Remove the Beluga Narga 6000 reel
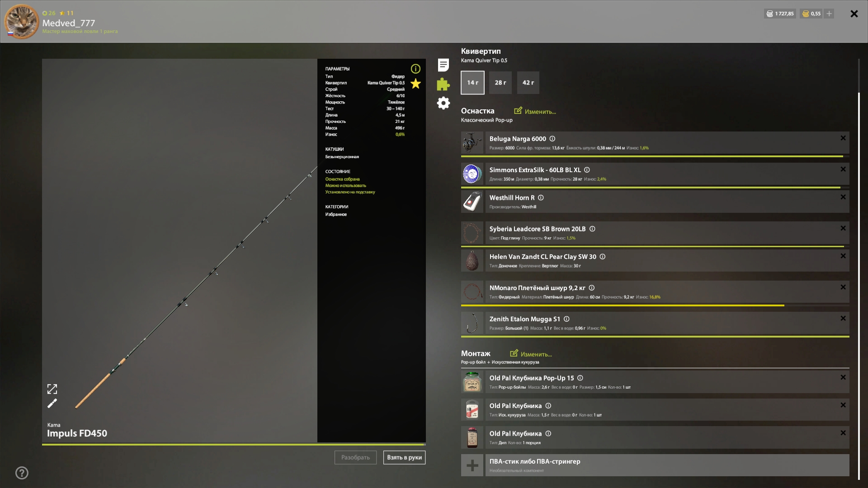Viewport: 868px width, 488px height. (x=843, y=138)
